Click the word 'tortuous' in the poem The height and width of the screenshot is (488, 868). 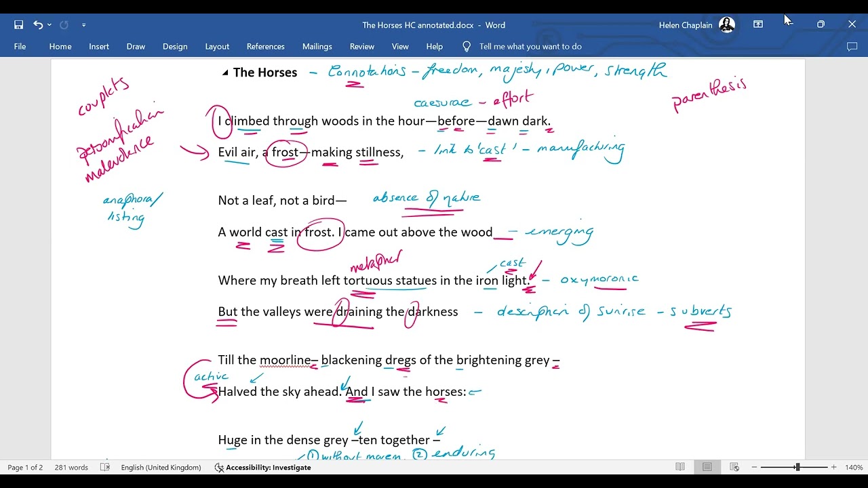368,281
